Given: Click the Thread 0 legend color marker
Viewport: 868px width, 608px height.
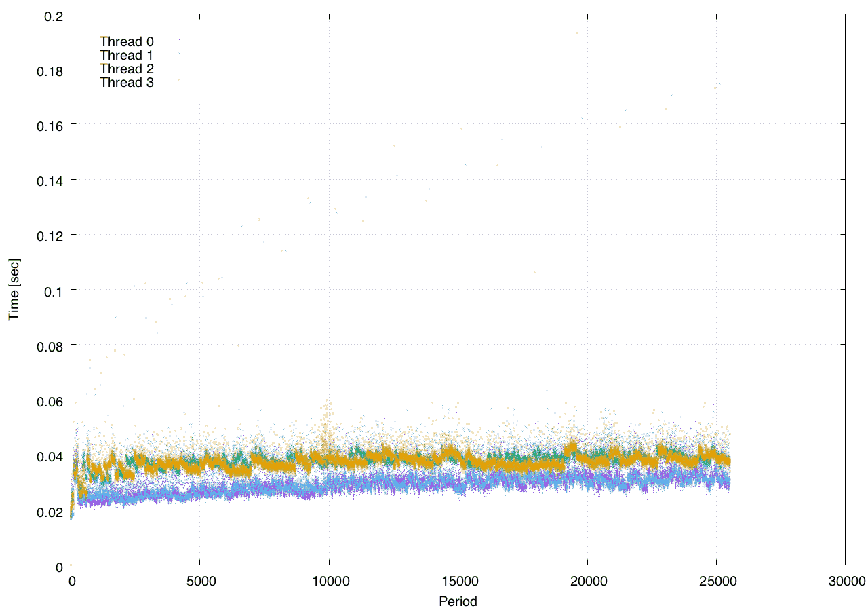Looking at the screenshot, I should [x=179, y=41].
